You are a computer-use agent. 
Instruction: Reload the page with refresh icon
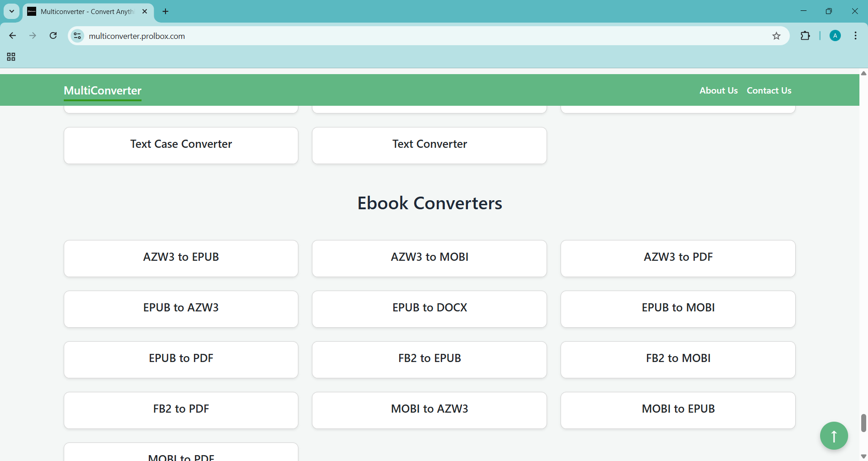[x=53, y=36]
